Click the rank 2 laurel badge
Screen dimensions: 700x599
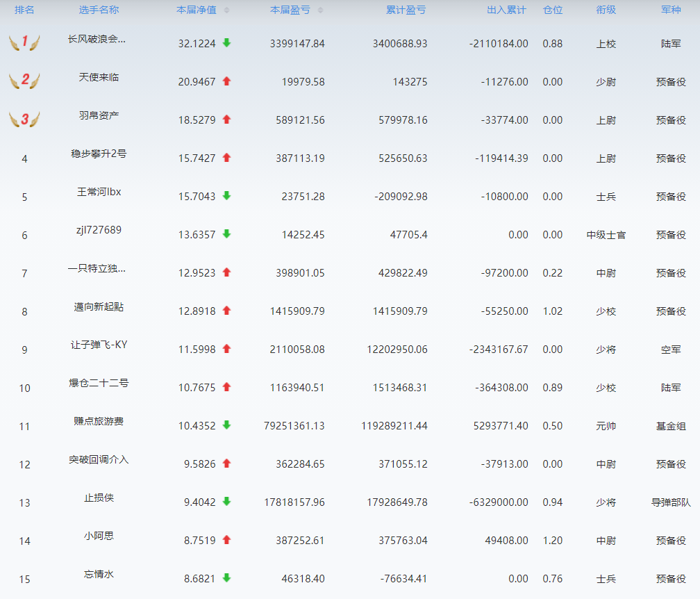tap(24, 81)
